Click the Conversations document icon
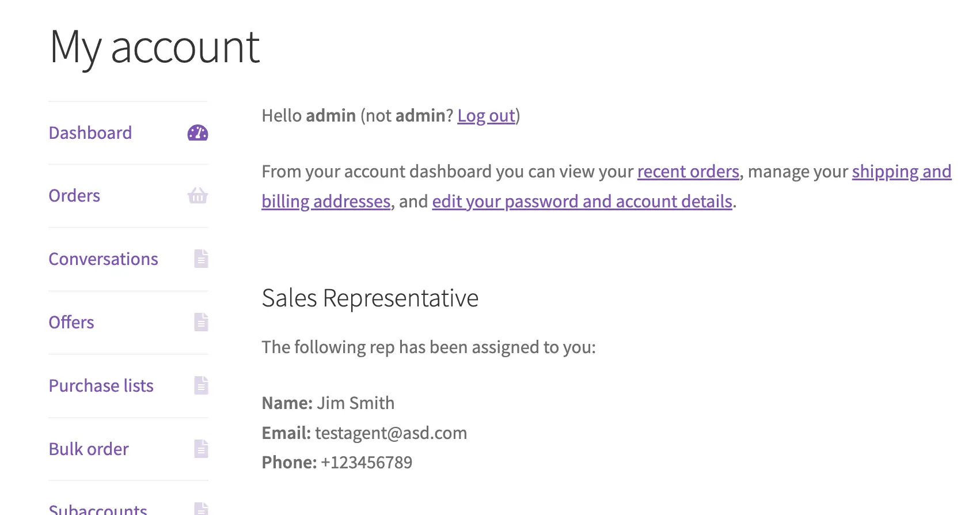This screenshot has width=980, height=515. tap(201, 259)
